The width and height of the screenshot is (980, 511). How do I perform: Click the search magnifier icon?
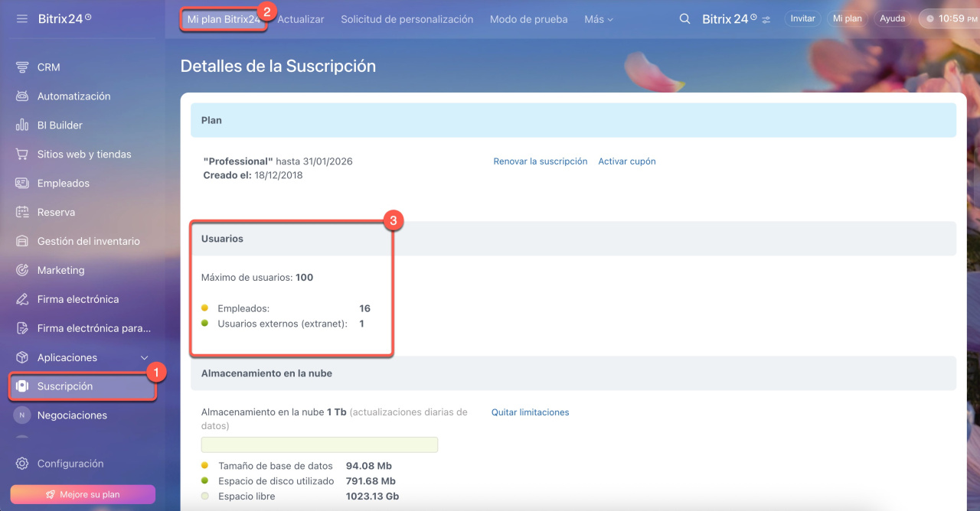click(x=685, y=19)
